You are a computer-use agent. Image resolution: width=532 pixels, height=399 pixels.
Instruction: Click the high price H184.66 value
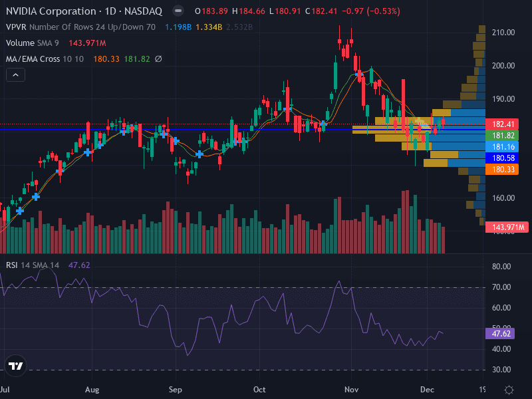click(x=248, y=11)
